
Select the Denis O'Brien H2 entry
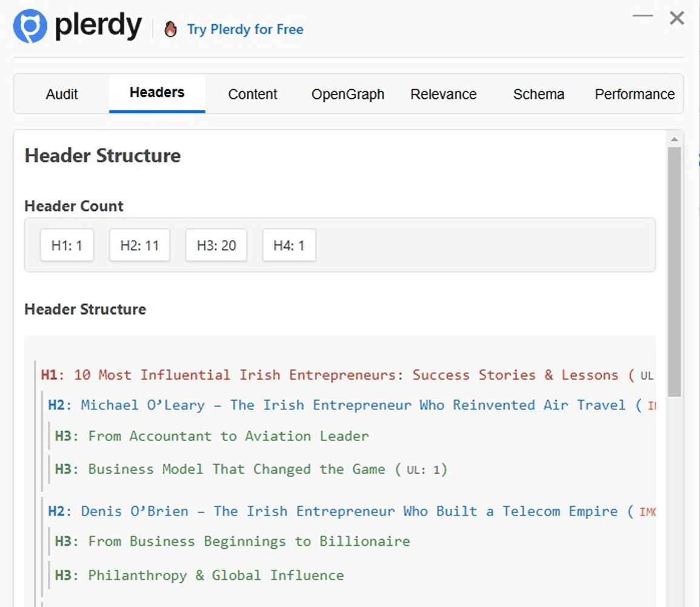342,511
